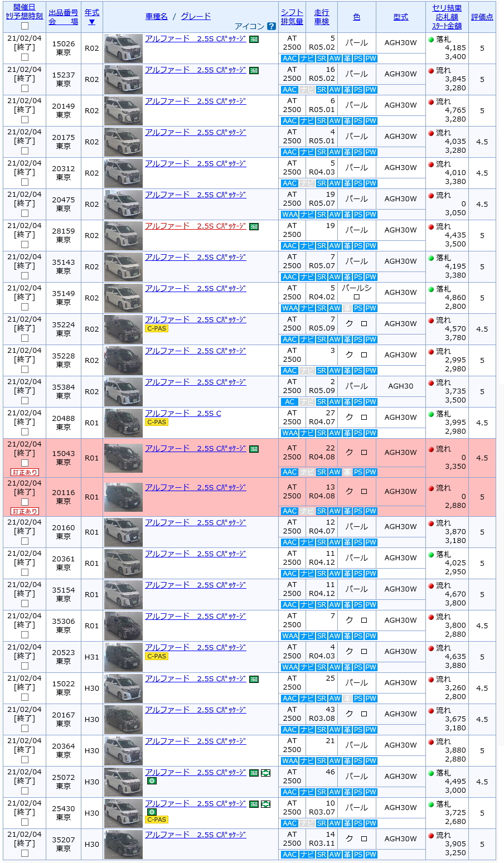Click the C-PAS badge for lot 25430

pyautogui.click(x=157, y=820)
